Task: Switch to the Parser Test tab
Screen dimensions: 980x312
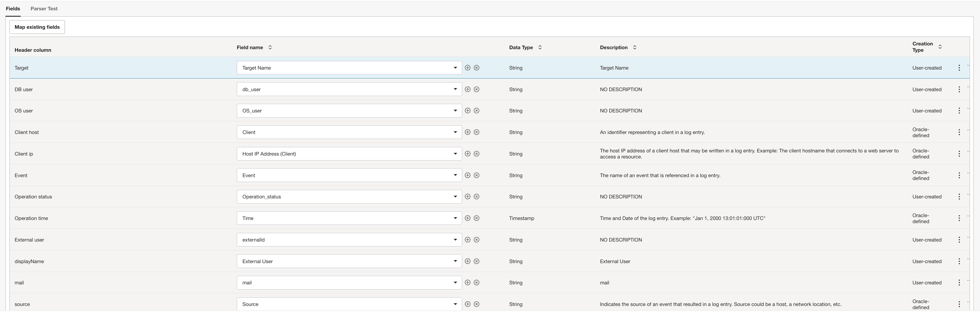Action: pos(44,8)
